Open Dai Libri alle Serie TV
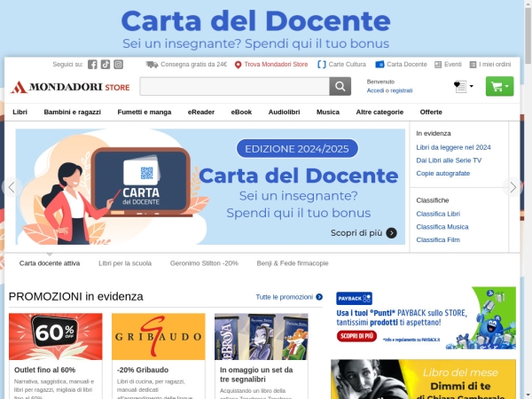The height and width of the screenshot is (399, 532). click(x=449, y=160)
